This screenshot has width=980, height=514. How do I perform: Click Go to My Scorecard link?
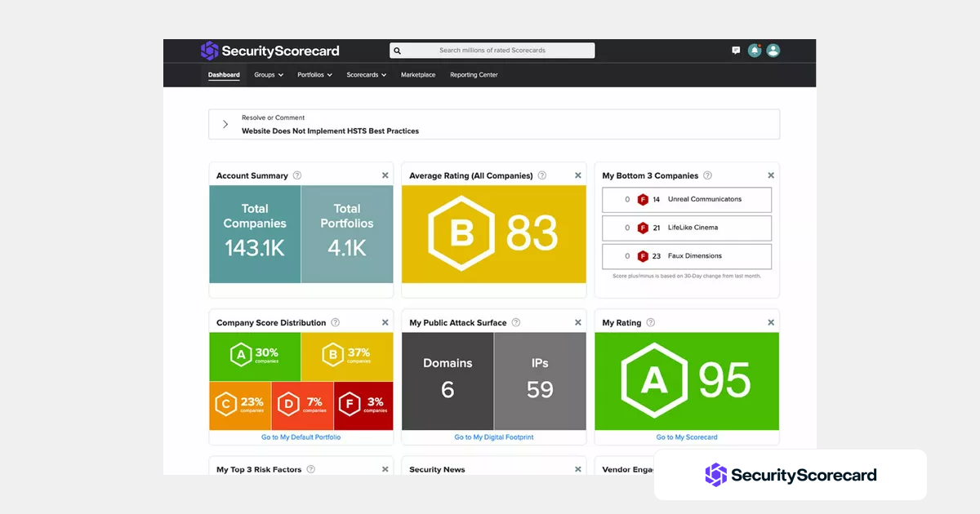[x=687, y=437]
